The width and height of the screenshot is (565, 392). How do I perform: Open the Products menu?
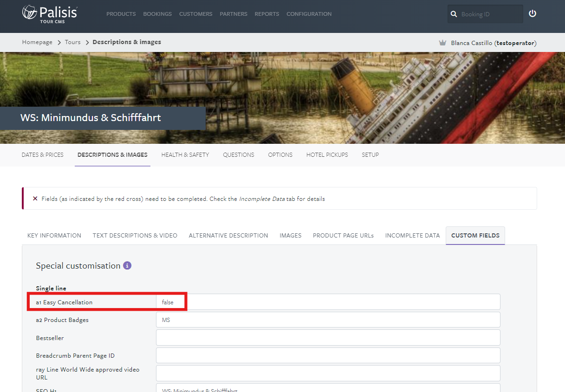[121, 14]
